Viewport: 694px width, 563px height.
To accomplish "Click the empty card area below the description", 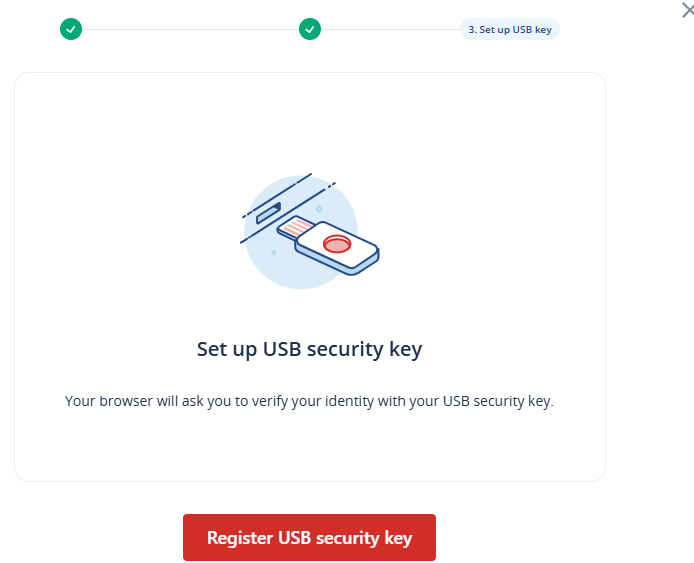I will [x=309, y=448].
